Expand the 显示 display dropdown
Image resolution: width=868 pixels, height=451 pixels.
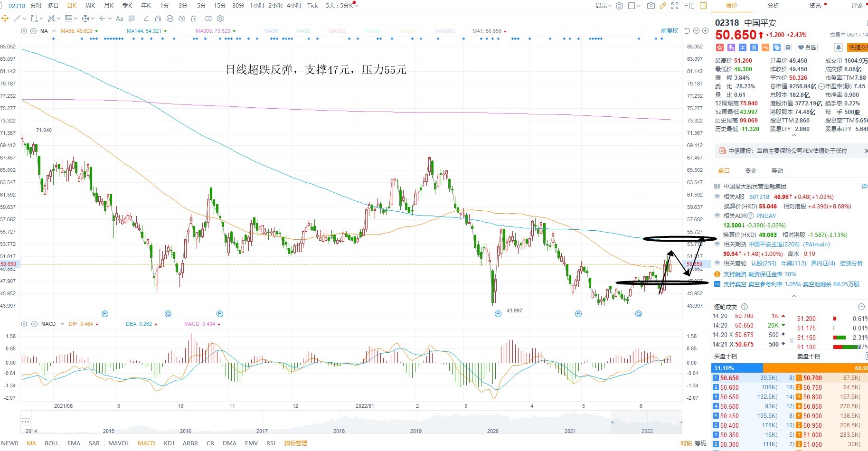(604, 6)
